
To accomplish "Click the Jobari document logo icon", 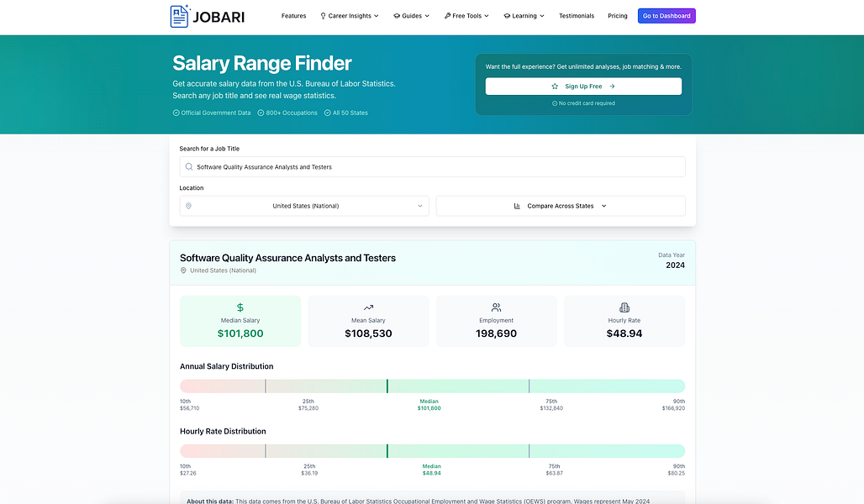I will (x=180, y=16).
